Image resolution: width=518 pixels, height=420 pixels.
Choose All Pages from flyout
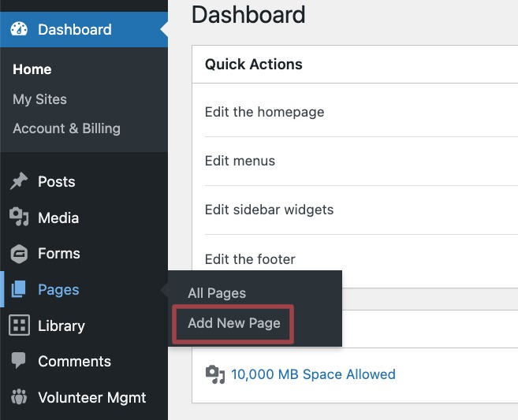coord(217,293)
